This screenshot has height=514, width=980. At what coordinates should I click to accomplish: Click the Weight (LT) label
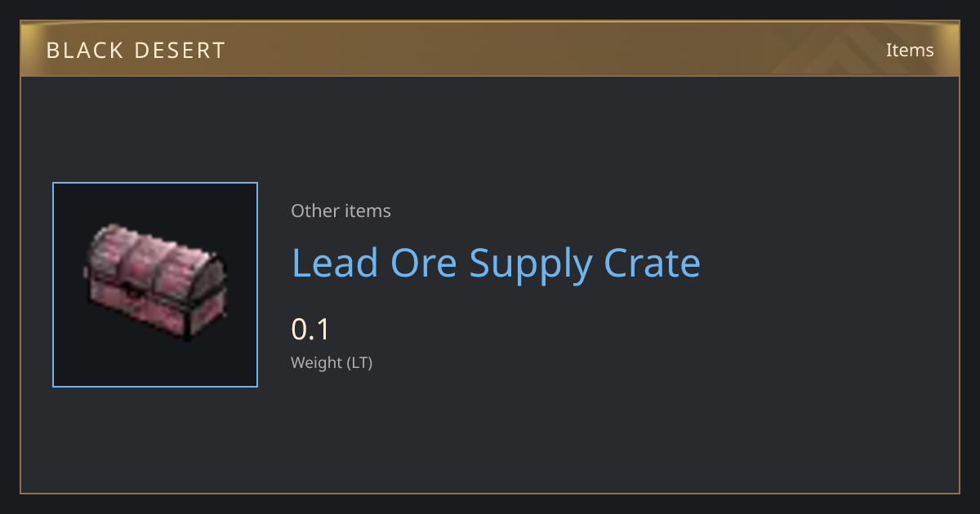click(x=332, y=363)
